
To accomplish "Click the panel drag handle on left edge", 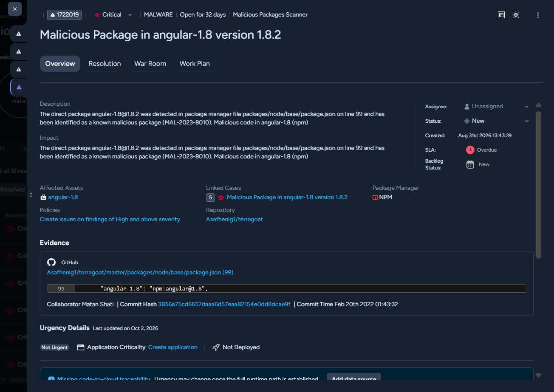I will click(x=31, y=195).
